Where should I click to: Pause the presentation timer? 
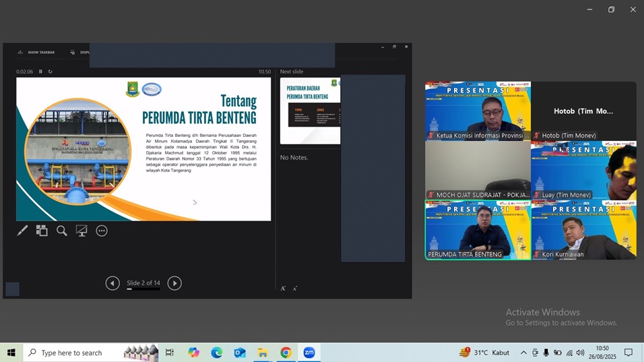tap(40, 71)
